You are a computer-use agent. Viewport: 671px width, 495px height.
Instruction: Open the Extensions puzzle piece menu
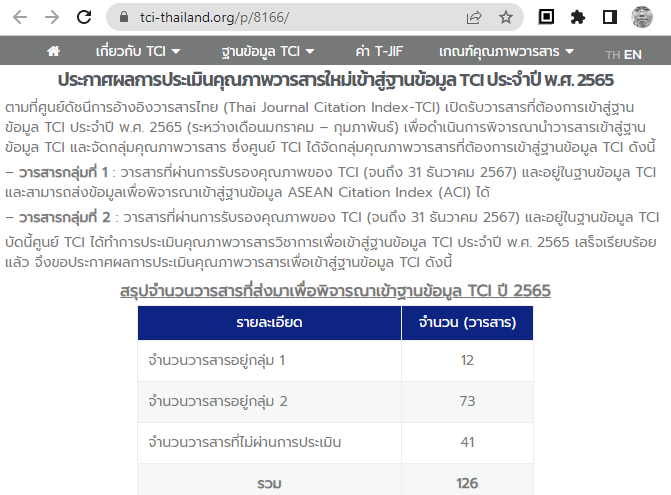click(x=577, y=17)
